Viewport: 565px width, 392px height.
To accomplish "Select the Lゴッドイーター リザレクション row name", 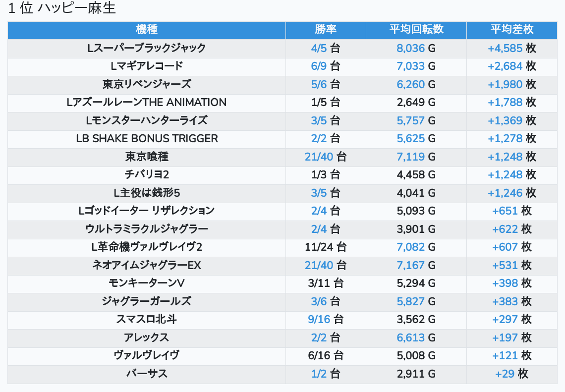I will tap(146, 211).
